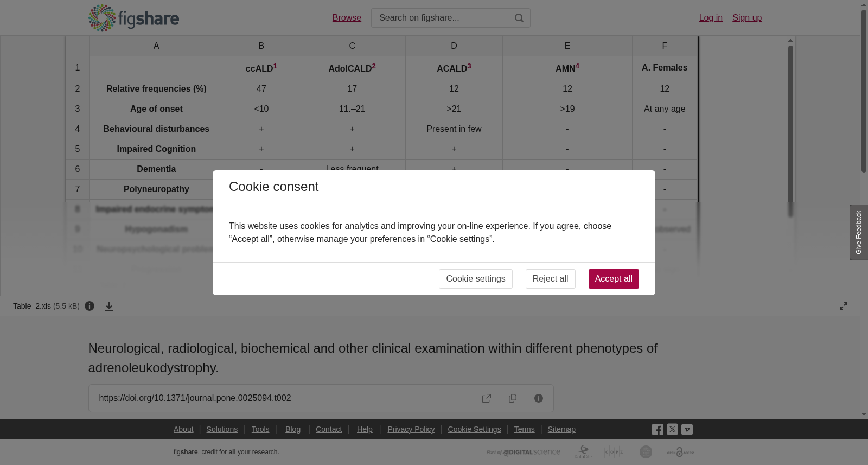The image size is (868, 465).
Task: Click footnote 2 on AdolCALD header
Action: pos(374,66)
